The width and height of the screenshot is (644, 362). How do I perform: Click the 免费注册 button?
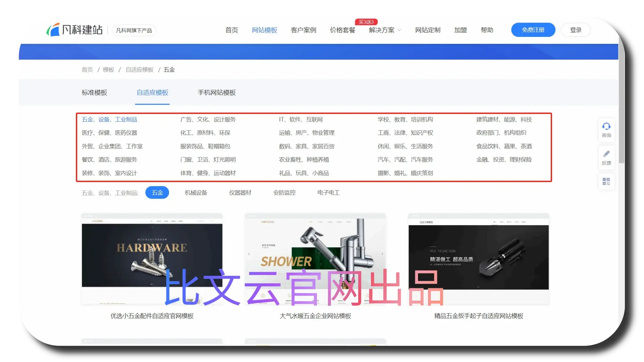coord(533,30)
